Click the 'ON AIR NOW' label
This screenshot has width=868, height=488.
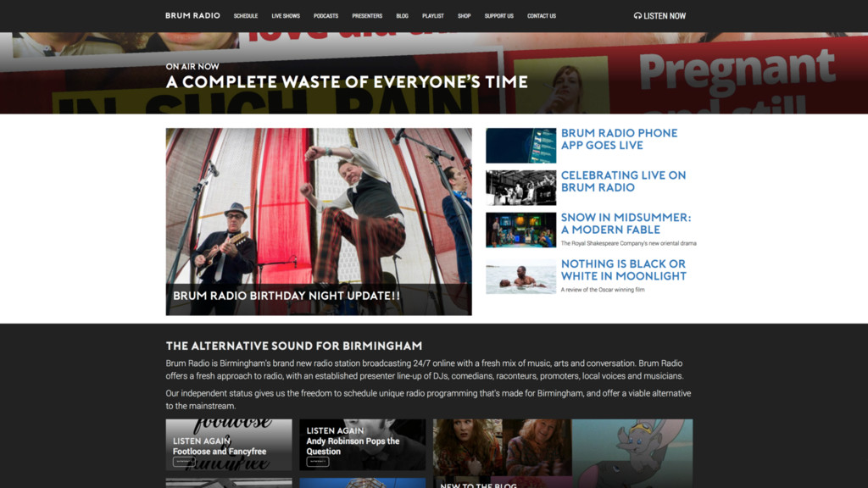[192, 66]
